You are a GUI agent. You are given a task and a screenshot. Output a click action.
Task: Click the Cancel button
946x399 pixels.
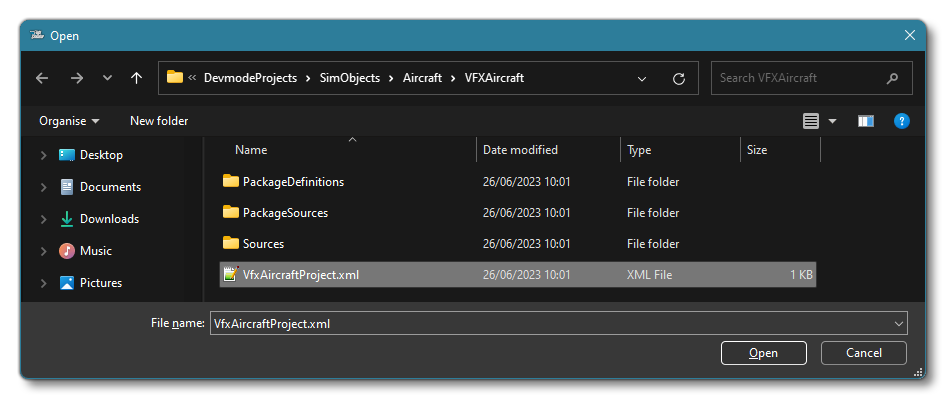tap(864, 353)
